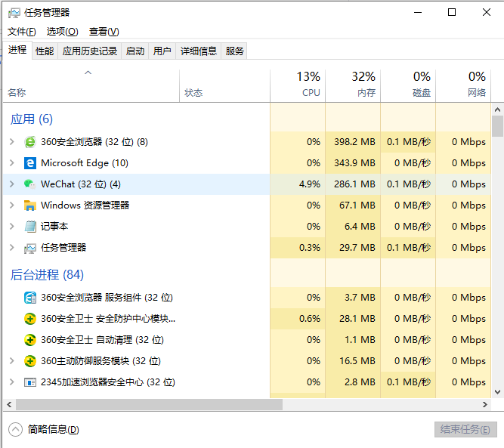Switch to the 应用历史记录 tab
Image resolution: width=504 pixels, height=448 pixels.
click(90, 51)
